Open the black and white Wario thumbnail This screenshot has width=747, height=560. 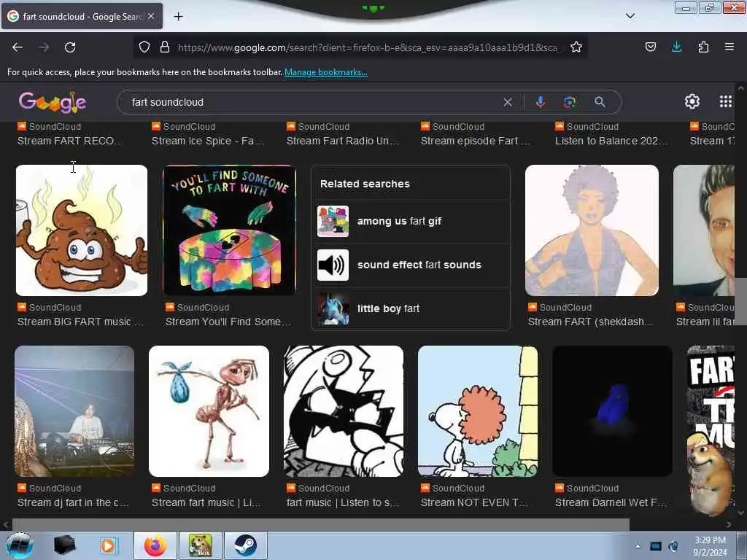tap(344, 411)
